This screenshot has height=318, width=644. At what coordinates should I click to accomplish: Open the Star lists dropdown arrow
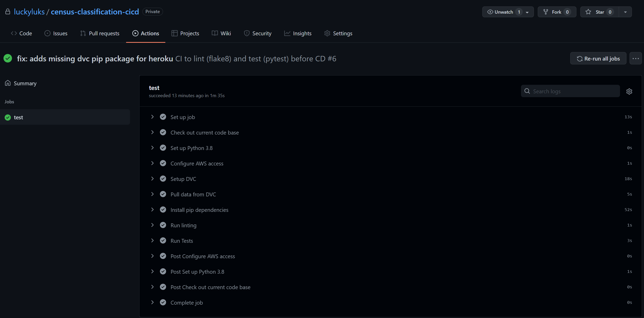(625, 12)
